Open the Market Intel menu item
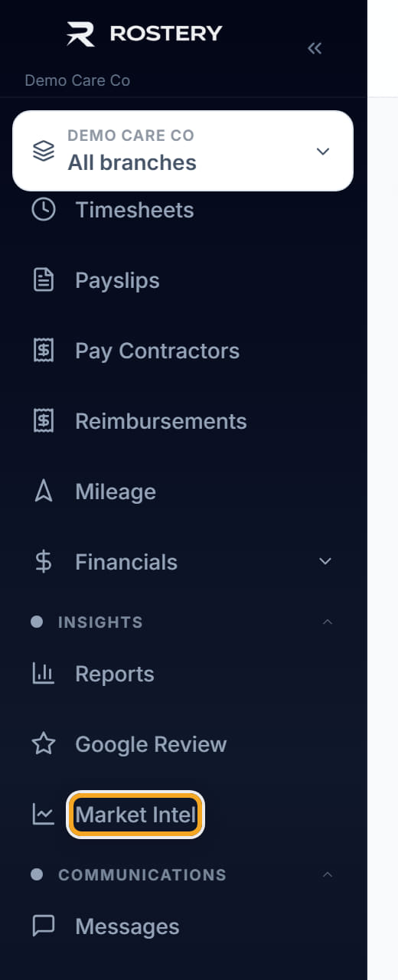Screen dimensions: 398x980 pyautogui.click(x=135, y=815)
